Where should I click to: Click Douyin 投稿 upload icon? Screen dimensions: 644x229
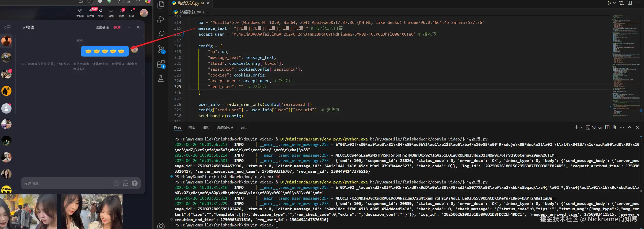pos(131,13)
